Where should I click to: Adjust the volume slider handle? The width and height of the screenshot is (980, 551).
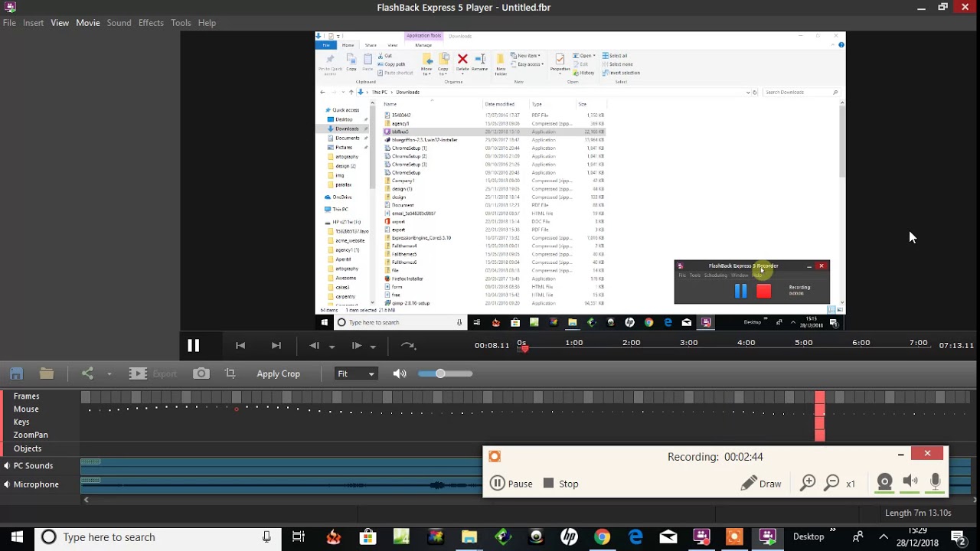440,373
